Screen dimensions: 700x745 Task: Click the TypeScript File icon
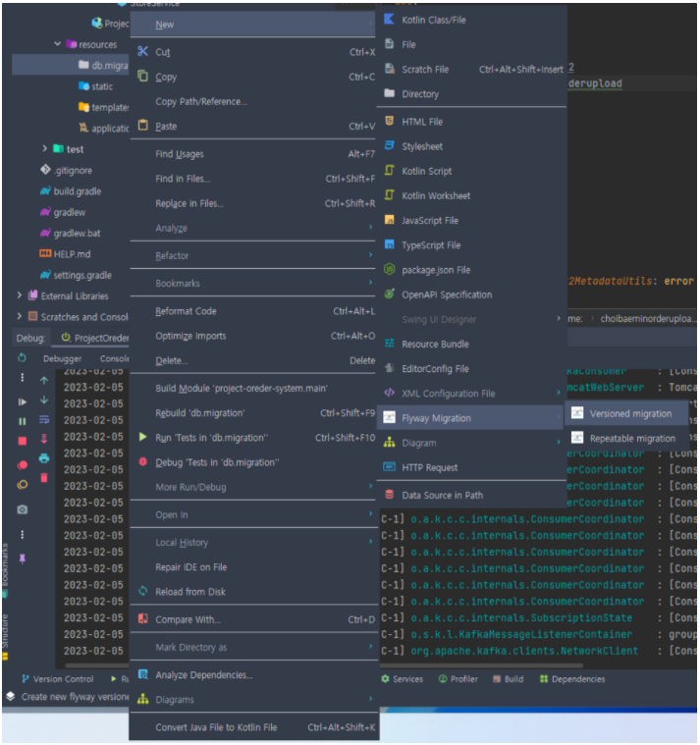point(389,244)
